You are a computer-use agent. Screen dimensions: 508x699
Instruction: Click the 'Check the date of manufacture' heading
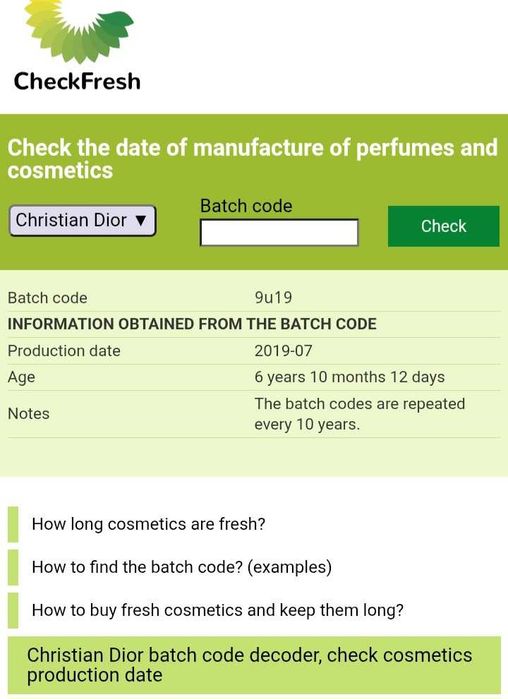[x=252, y=159]
